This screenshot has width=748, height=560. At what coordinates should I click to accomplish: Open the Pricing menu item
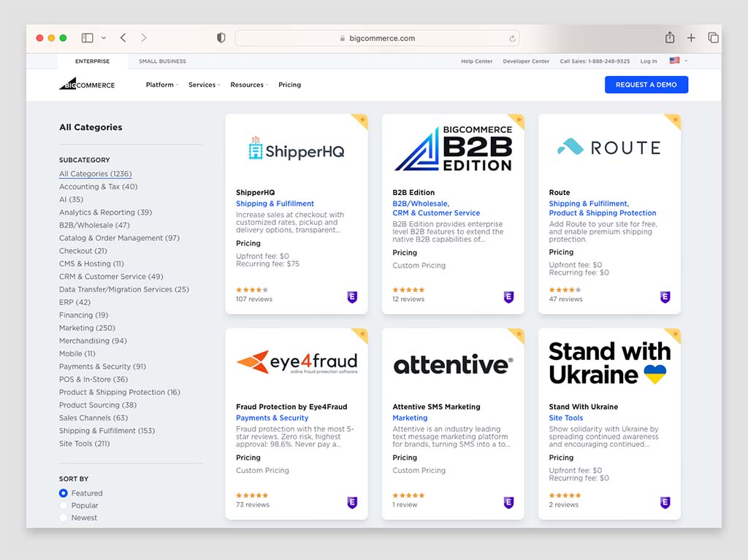[289, 85]
